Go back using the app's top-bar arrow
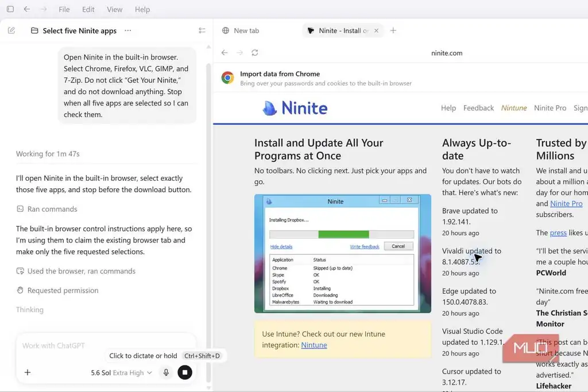Image resolution: width=588 pixels, height=392 pixels. pyautogui.click(x=26, y=9)
